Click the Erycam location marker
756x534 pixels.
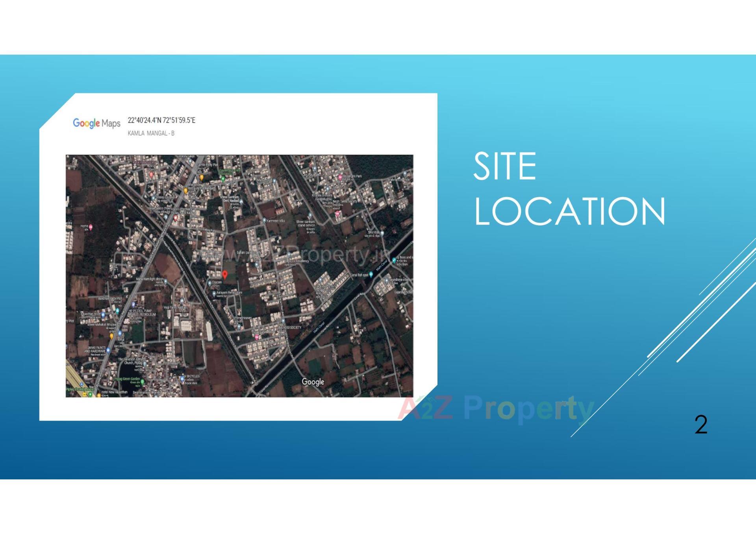[210, 282]
